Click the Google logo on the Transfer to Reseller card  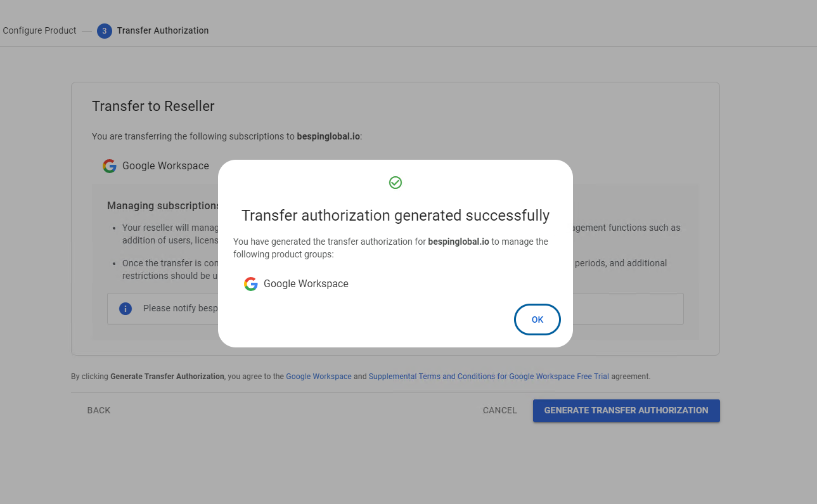pos(110,166)
